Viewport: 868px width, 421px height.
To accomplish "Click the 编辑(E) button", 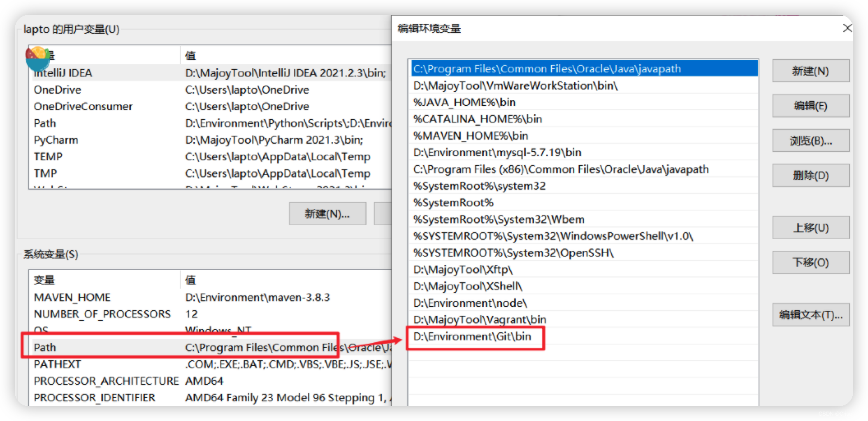I will [810, 106].
